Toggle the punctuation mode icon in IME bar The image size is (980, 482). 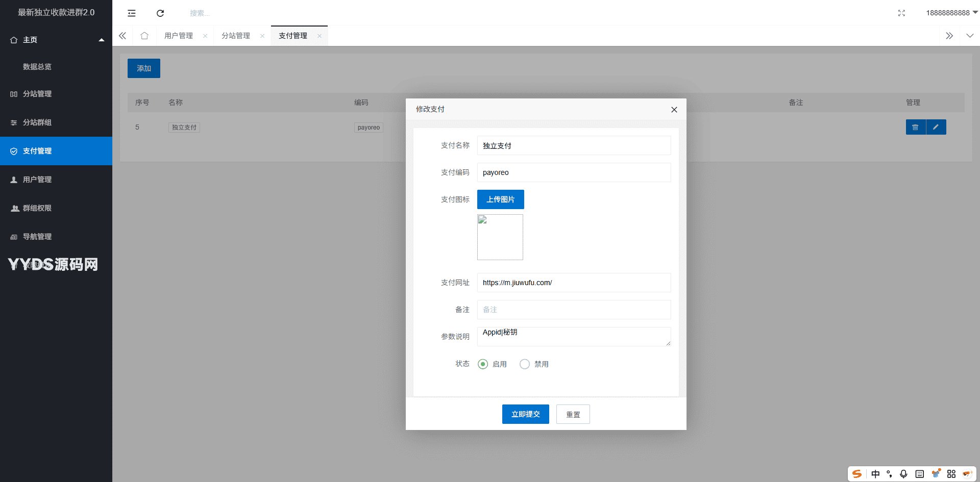tap(890, 474)
